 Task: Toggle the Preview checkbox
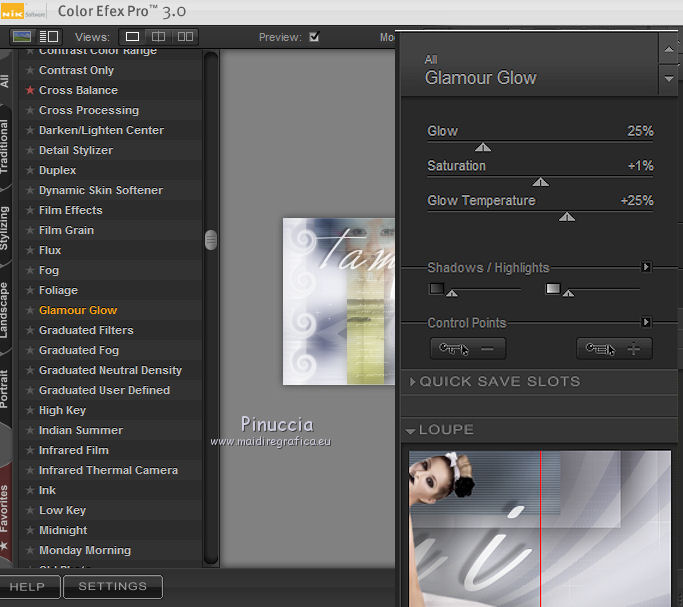tap(314, 37)
